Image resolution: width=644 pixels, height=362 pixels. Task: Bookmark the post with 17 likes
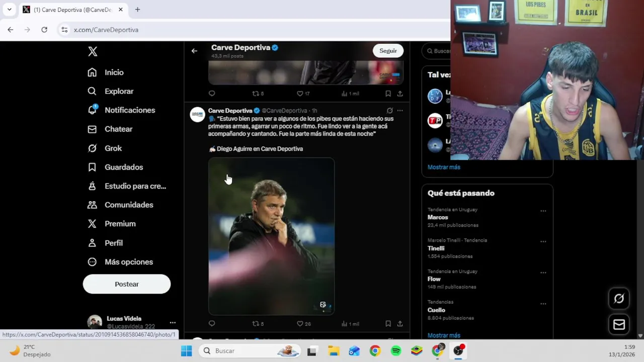pos(388,94)
